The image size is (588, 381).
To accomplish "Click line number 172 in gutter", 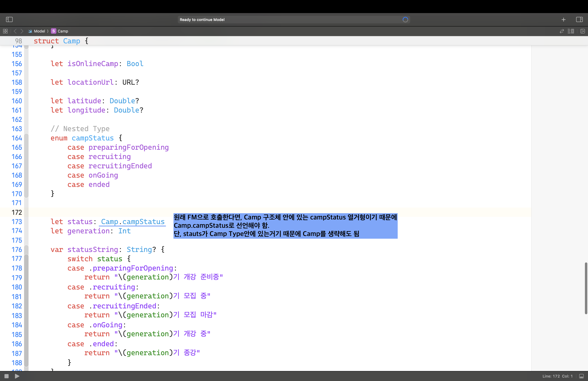I will pos(17,212).
